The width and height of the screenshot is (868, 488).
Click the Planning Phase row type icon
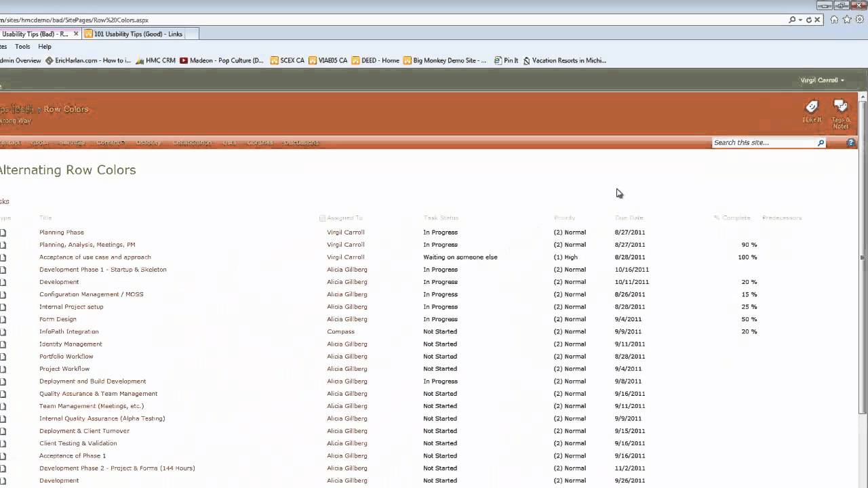pyautogui.click(x=3, y=232)
